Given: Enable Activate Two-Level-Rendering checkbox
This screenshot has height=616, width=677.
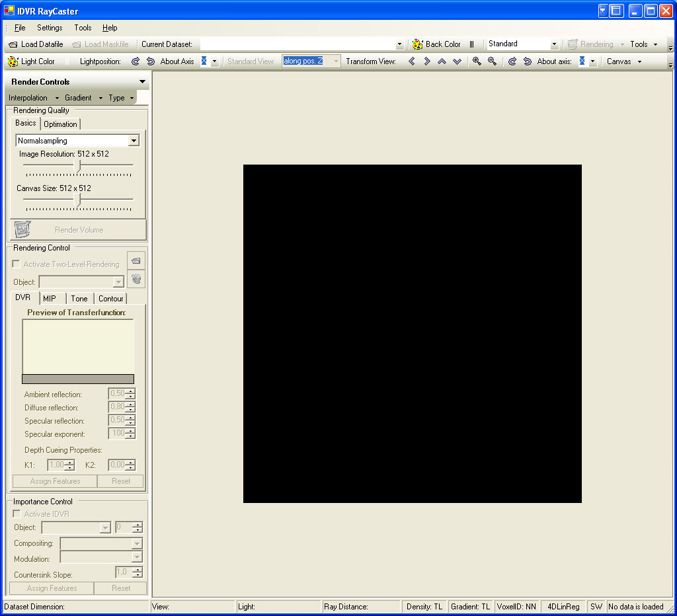Looking at the screenshot, I should pos(17,264).
